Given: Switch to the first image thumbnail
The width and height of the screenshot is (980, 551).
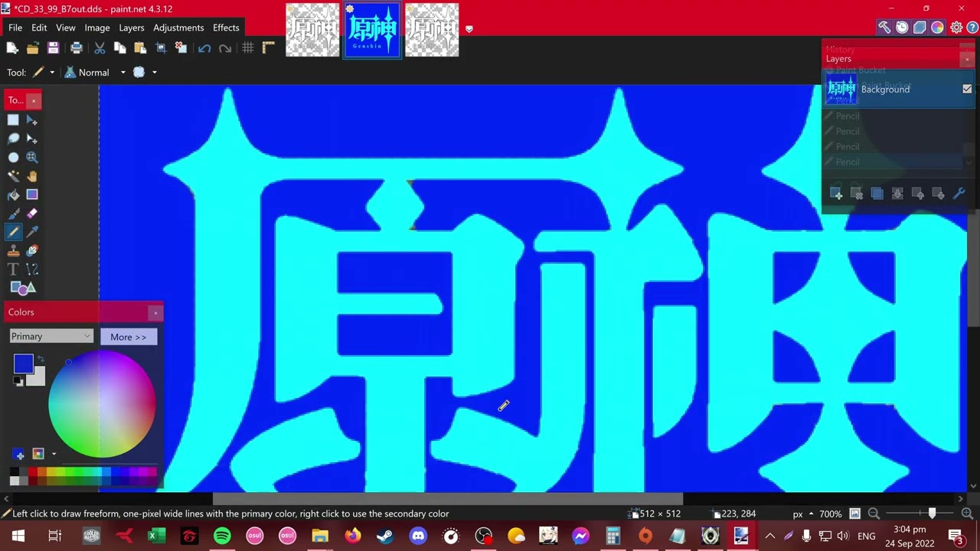Looking at the screenshot, I should pyautogui.click(x=312, y=30).
